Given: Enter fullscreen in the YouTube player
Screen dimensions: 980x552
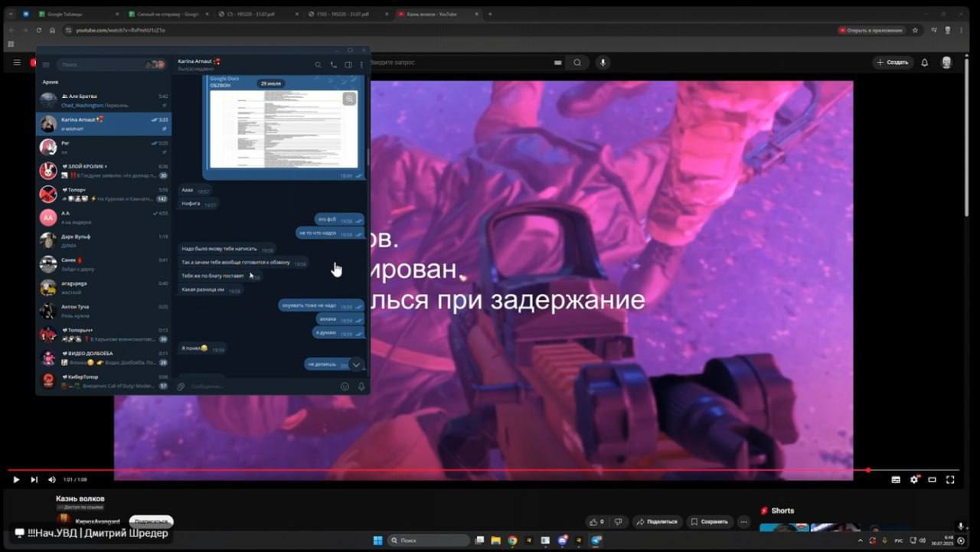Looking at the screenshot, I should pos(950,480).
